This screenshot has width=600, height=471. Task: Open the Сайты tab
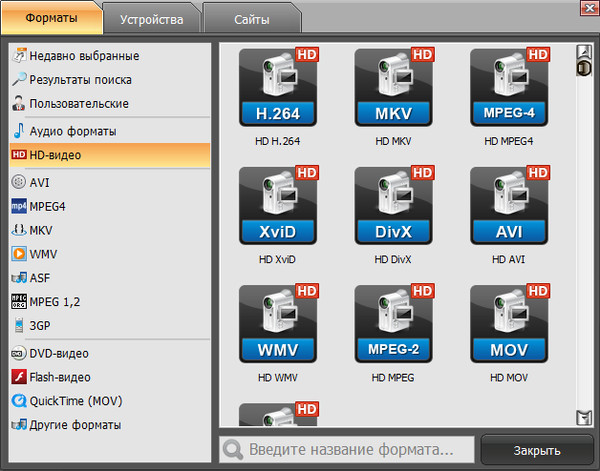point(250,19)
